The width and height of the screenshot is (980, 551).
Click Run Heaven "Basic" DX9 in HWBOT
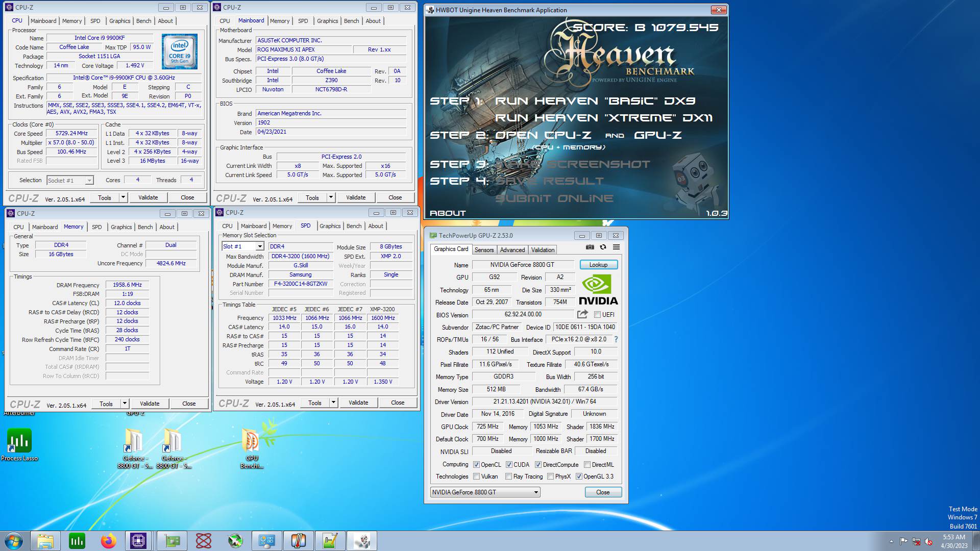[x=595, y=101]
